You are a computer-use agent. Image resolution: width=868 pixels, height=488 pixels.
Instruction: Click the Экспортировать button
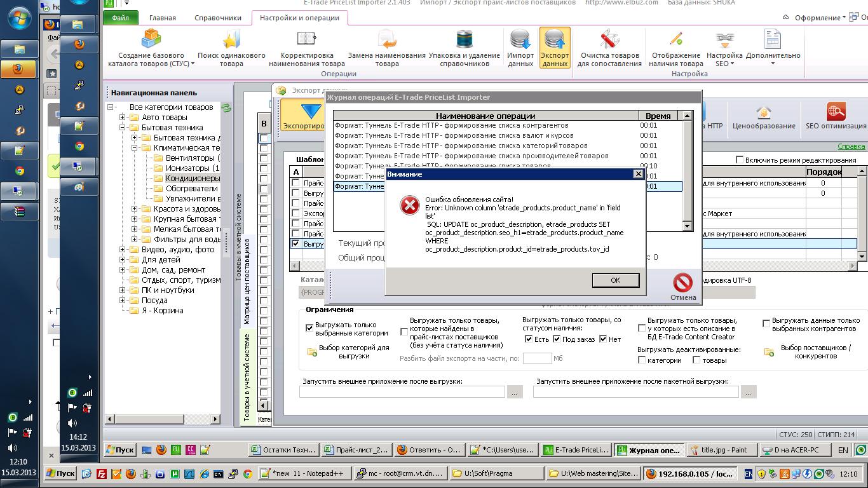point(303,116)
